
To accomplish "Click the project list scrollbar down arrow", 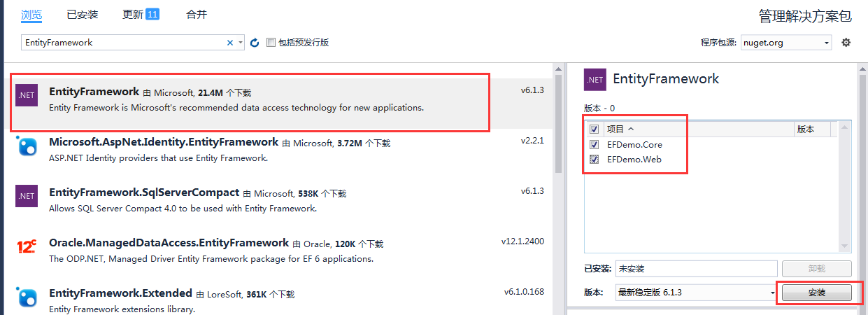I will (x=845, y=246).
